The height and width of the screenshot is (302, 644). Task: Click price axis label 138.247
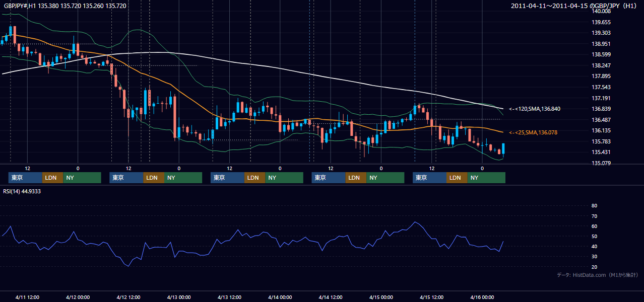click(x=601, y=65)
